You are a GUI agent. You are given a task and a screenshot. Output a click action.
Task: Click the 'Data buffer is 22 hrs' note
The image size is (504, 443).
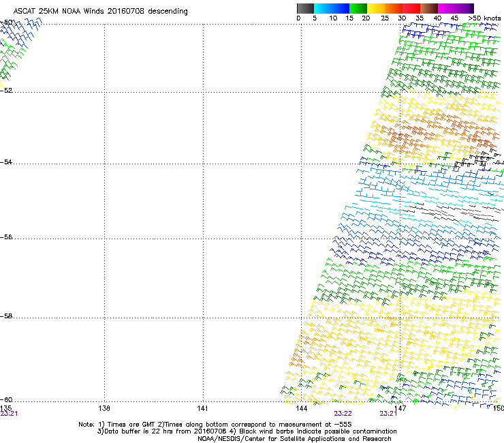[x=247, y=431]
